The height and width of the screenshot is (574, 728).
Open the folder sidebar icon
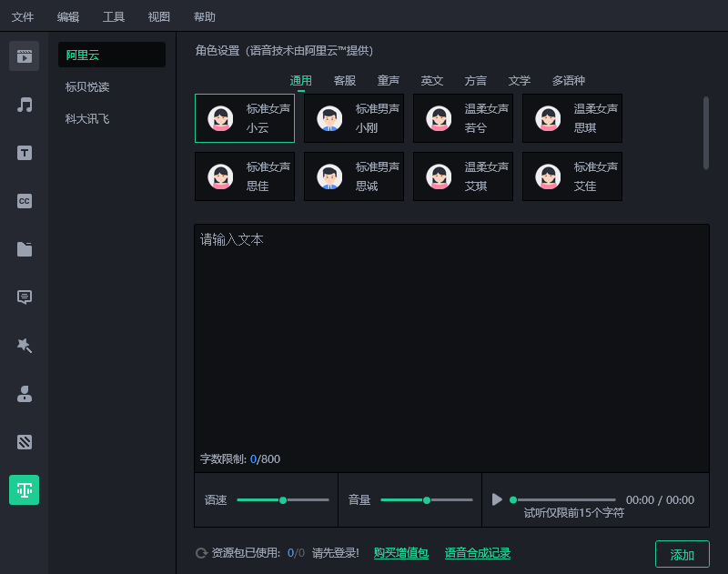coord(25,249)
